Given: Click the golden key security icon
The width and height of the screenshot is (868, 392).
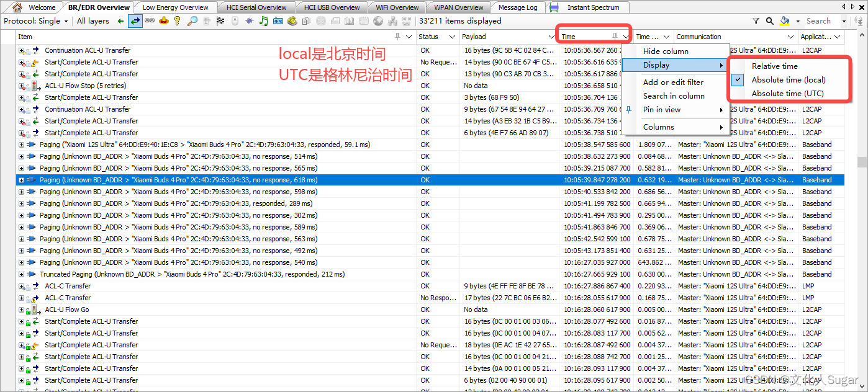Looking at the screenshot, I should pos(178,21).
